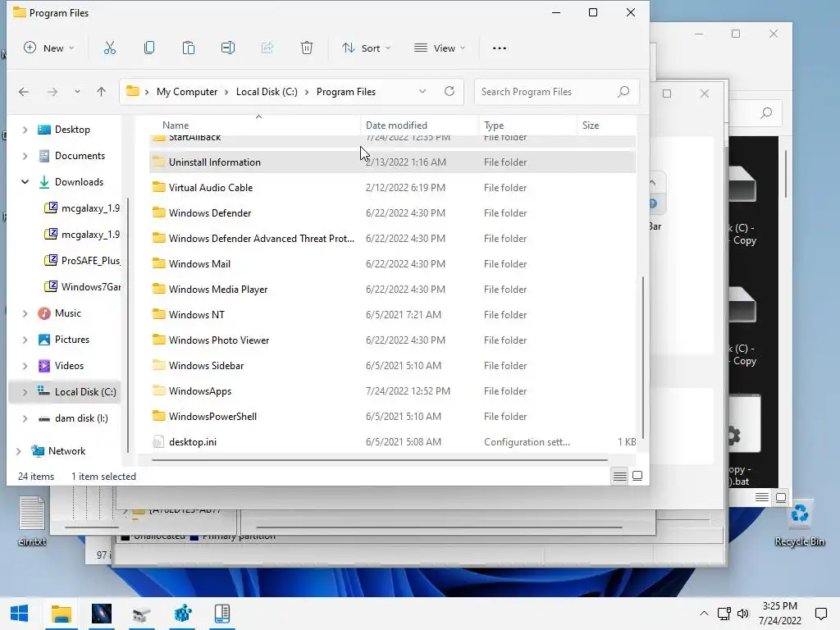840x630 pixels.
Task: Click the network tray icon
Action: (724, 614)
